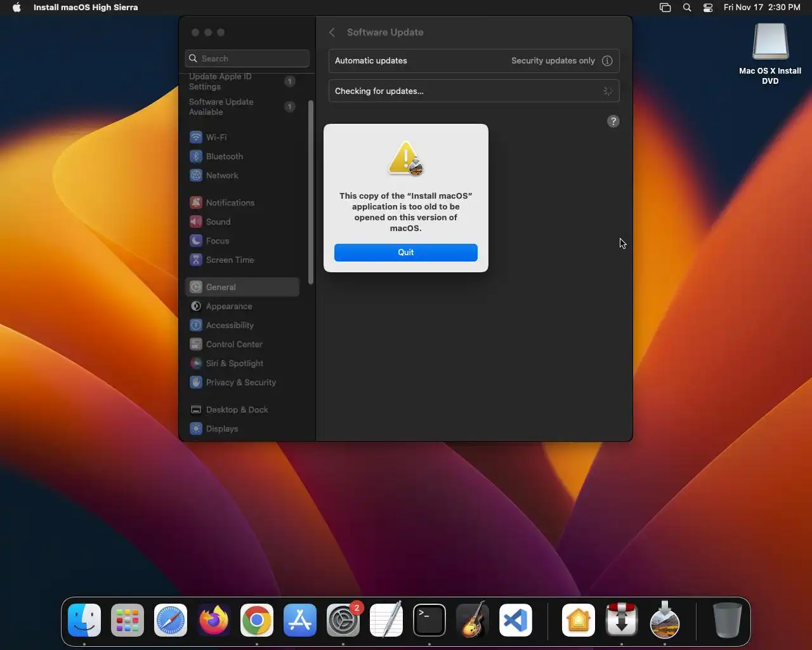
Task: Click the Checking for updates row
Action: point(474,91)
